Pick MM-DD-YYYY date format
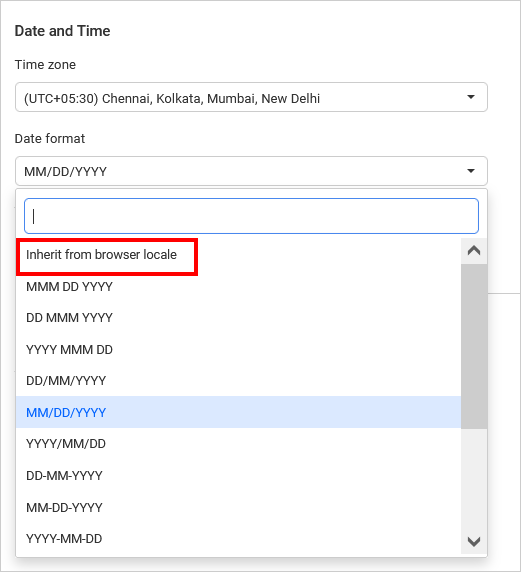 pos(238,507)
